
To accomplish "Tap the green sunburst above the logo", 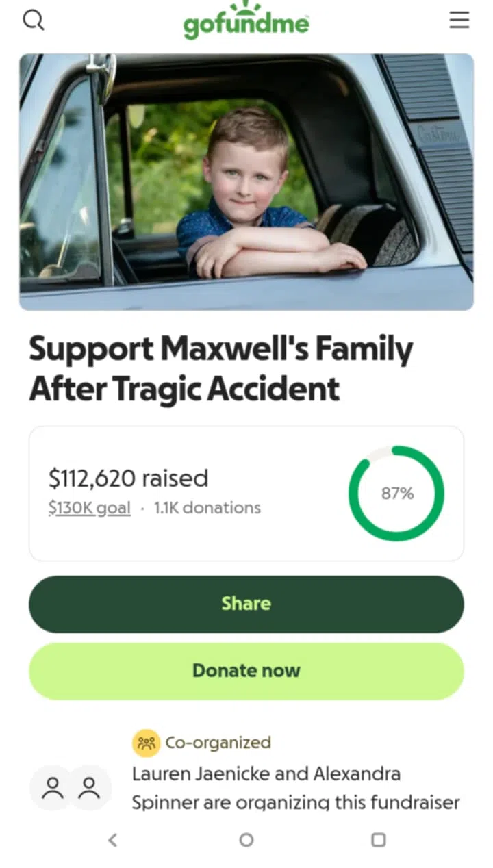I will tap(246, 8).
